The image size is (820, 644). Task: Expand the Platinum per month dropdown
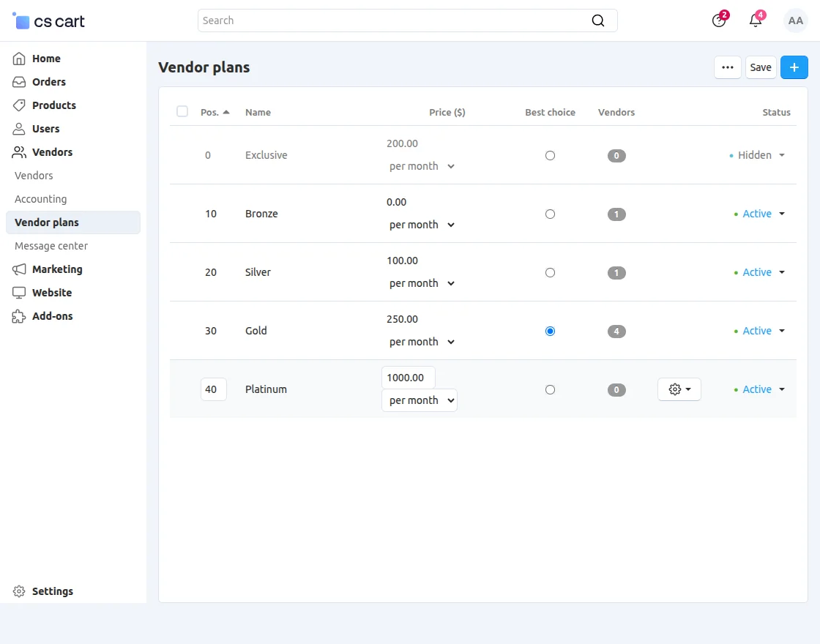419,400
